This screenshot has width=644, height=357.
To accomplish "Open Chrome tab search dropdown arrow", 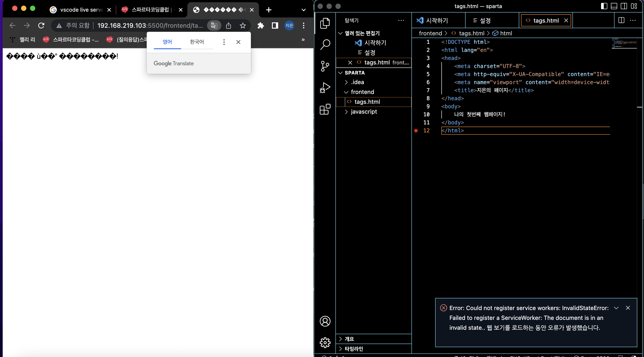I will 303,10.
